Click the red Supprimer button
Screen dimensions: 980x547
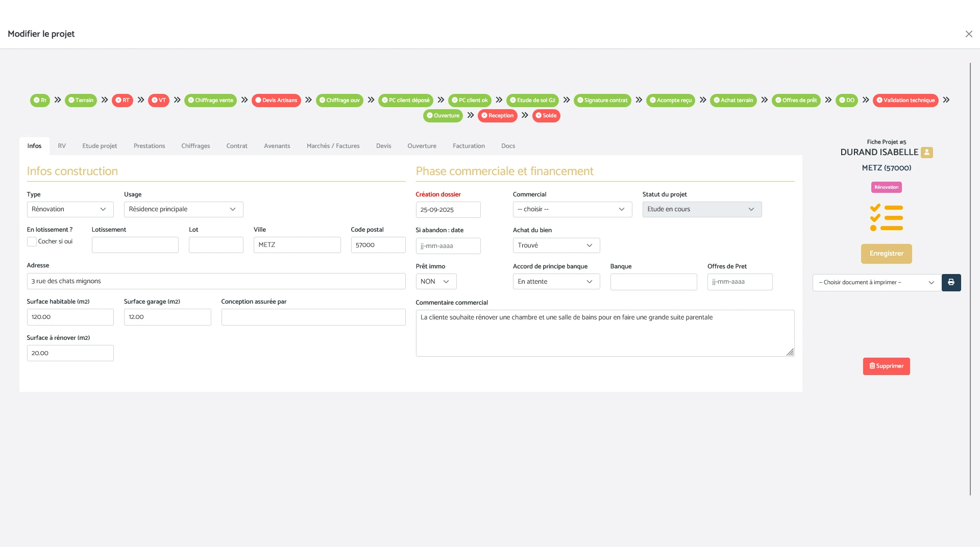pyautogui.click(x=886, y=366)
